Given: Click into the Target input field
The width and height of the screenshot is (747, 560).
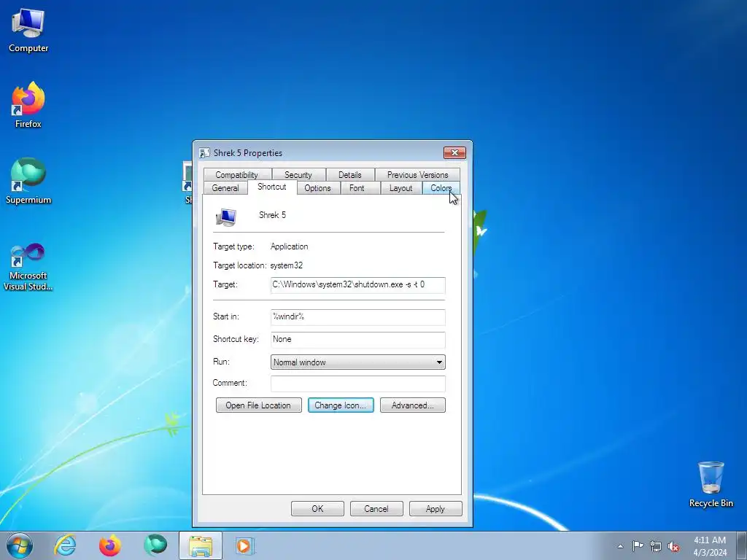Looking at the screenshot, I should 357,285.
